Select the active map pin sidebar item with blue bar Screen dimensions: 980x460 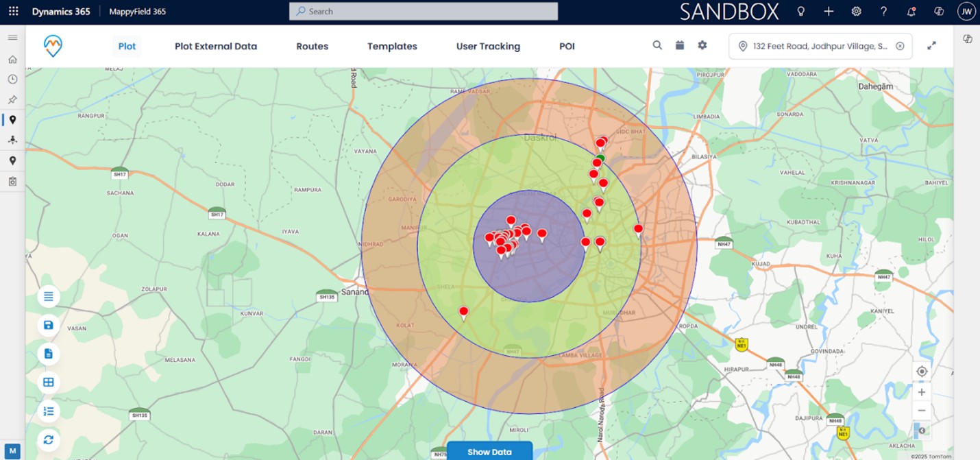[x=12, y=120]
